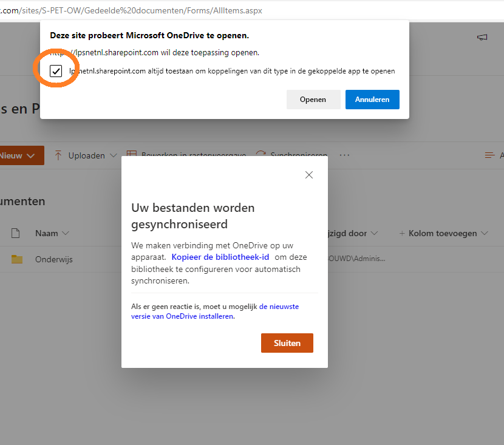Click the Annuleren button
This screenshot has width=504, height=445.
click(x=372, y=100)
